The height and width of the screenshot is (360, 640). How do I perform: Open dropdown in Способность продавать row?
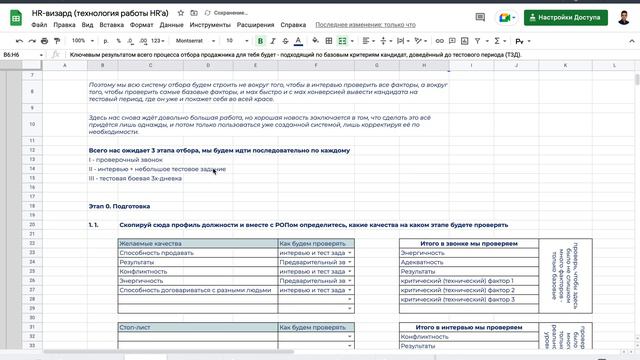tap(350, 253)
